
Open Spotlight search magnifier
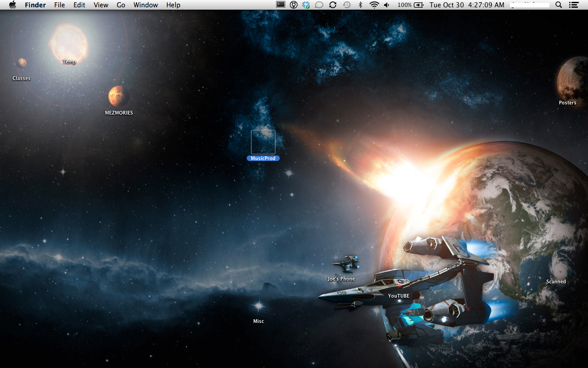(559, 5)
